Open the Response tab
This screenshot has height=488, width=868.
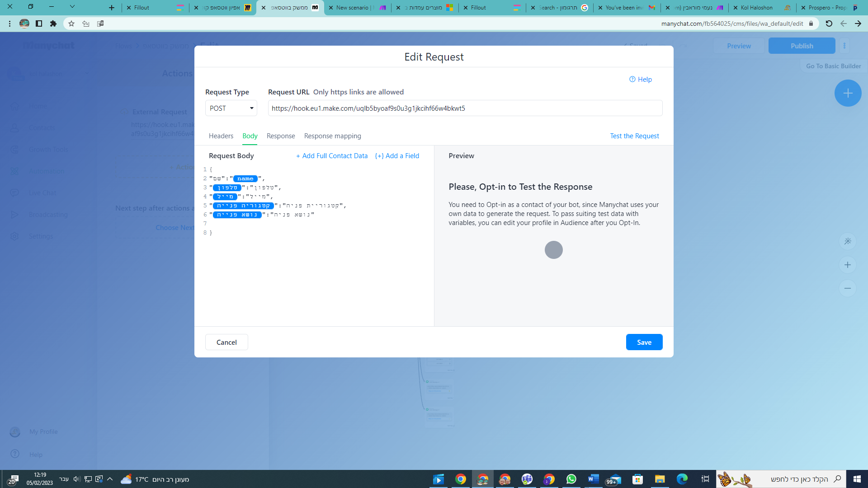pos(280,136)
